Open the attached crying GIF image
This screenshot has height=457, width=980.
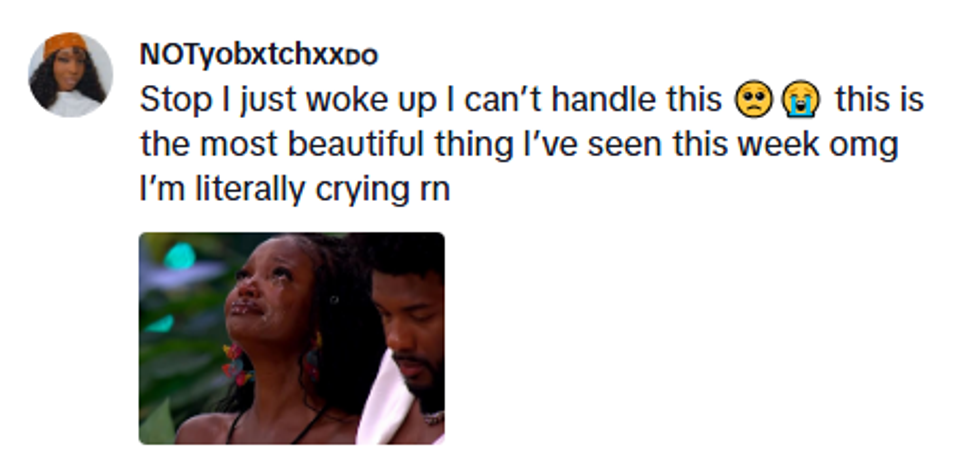click(292, 338)
